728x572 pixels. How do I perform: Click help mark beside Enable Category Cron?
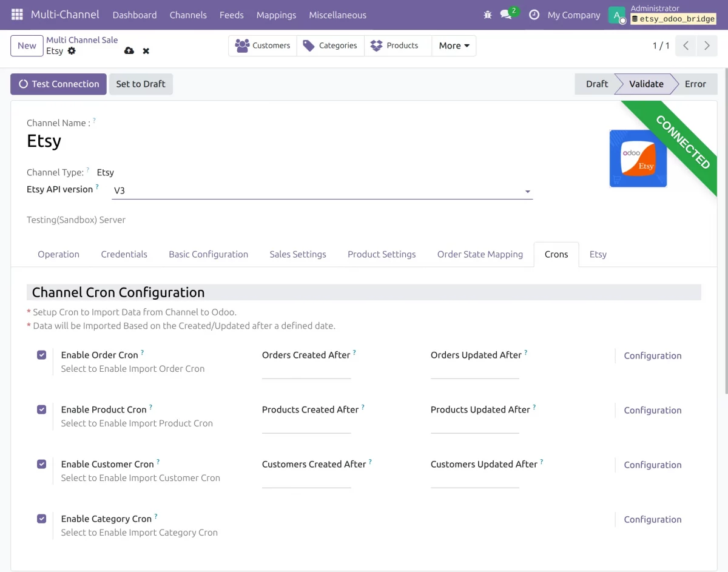[156, 516]
